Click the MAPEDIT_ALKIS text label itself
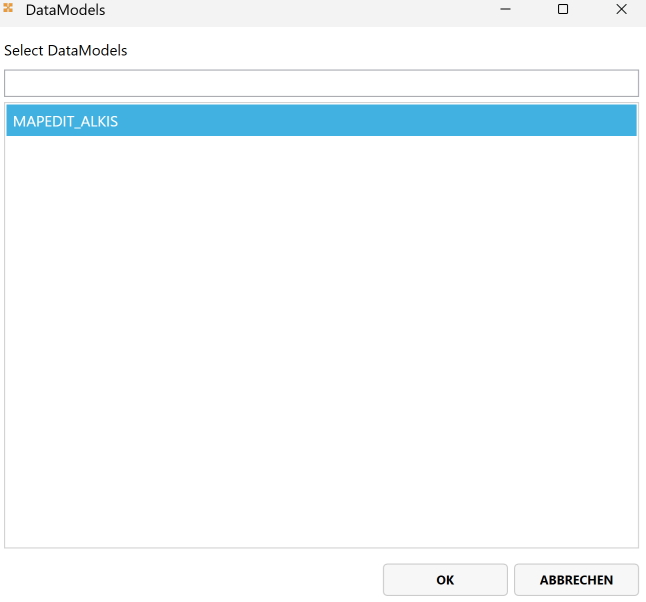 coord(66,121)
